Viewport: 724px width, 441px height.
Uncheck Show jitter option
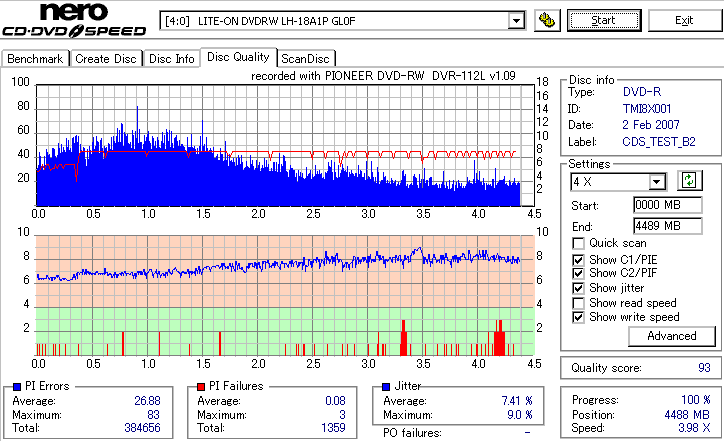click(x=578, y=288)
